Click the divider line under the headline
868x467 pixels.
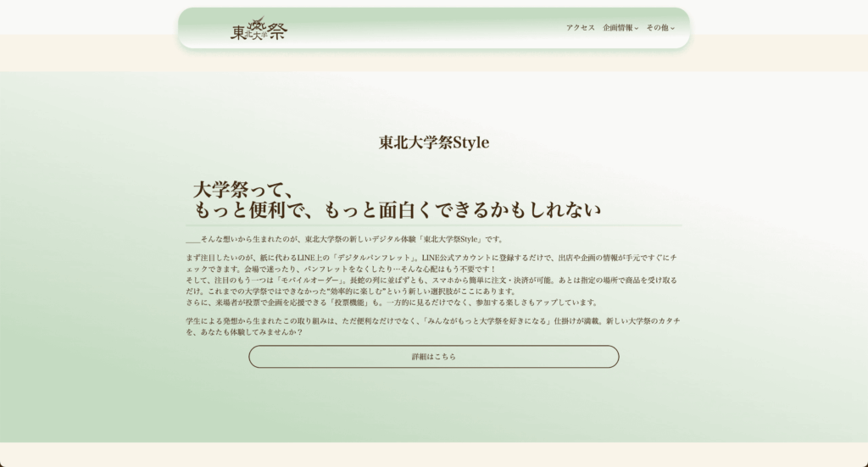tap(433, 225)
